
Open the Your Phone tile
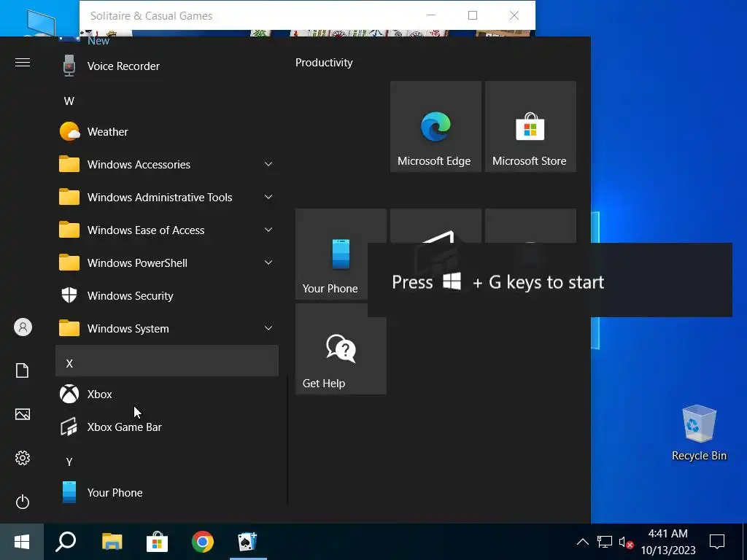pos(331,254)
